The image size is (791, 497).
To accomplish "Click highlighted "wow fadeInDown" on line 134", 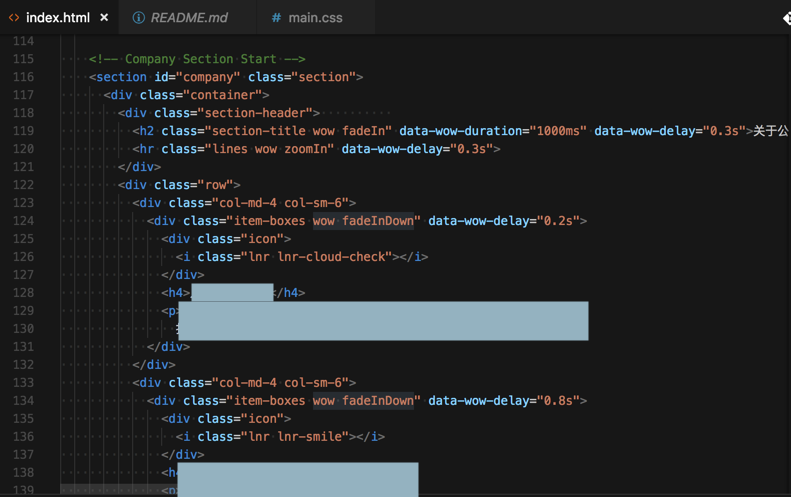I will [363, 401].
